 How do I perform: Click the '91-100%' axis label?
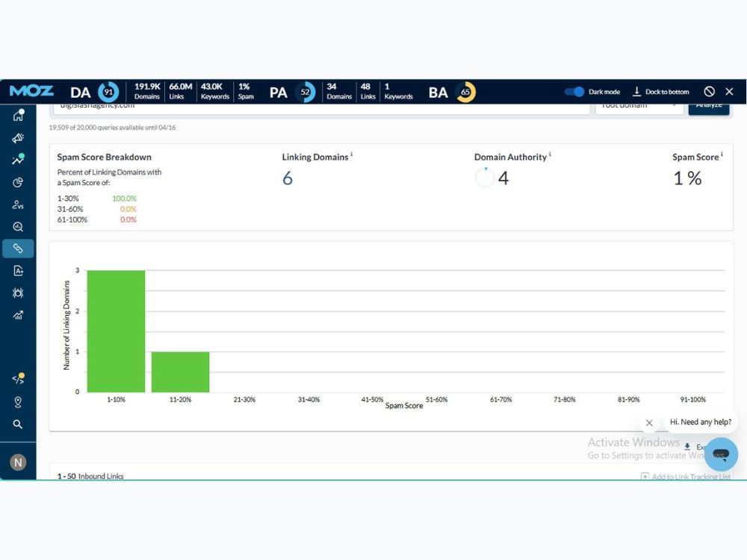(692, 399)
